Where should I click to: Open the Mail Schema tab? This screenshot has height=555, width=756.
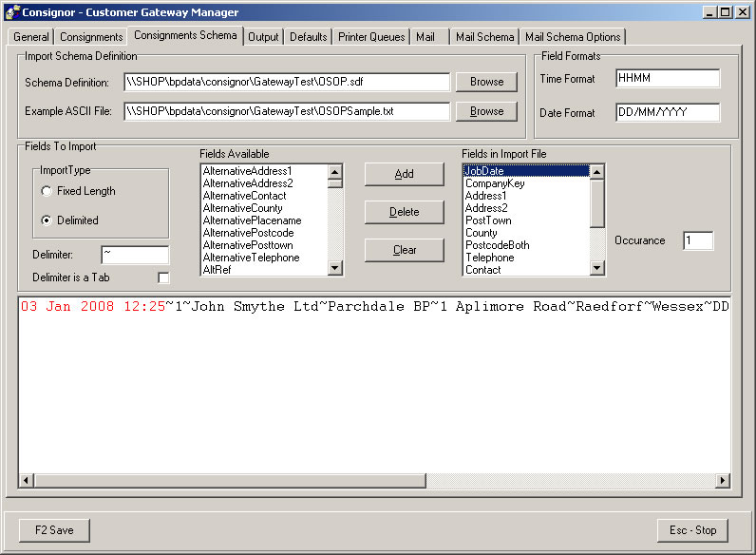click(x=484, y=37)
